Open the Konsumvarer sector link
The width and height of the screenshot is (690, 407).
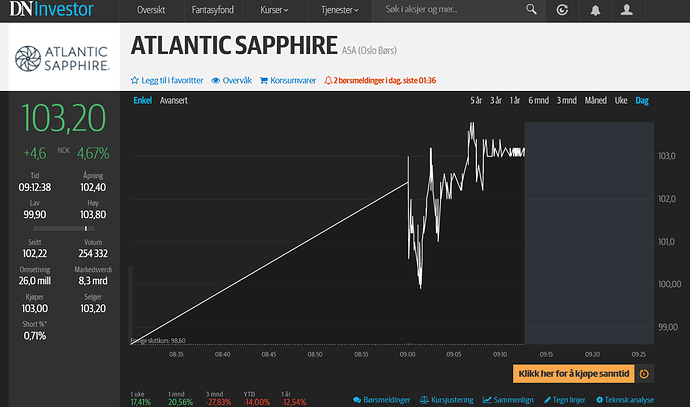point(287,80)
